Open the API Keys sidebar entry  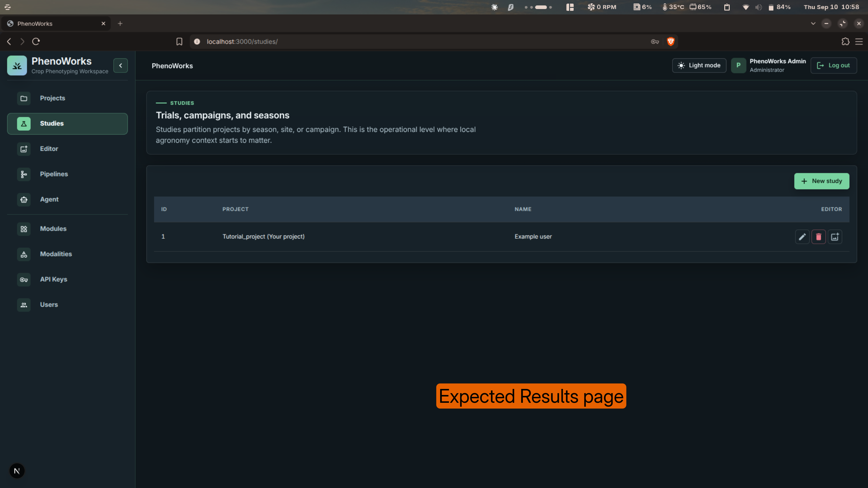[67, 279]
